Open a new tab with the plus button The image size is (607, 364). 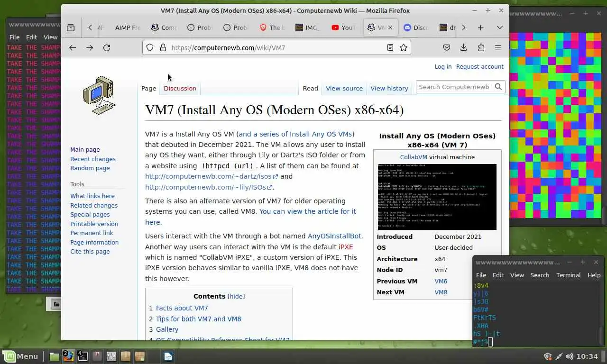pos(480,28)
